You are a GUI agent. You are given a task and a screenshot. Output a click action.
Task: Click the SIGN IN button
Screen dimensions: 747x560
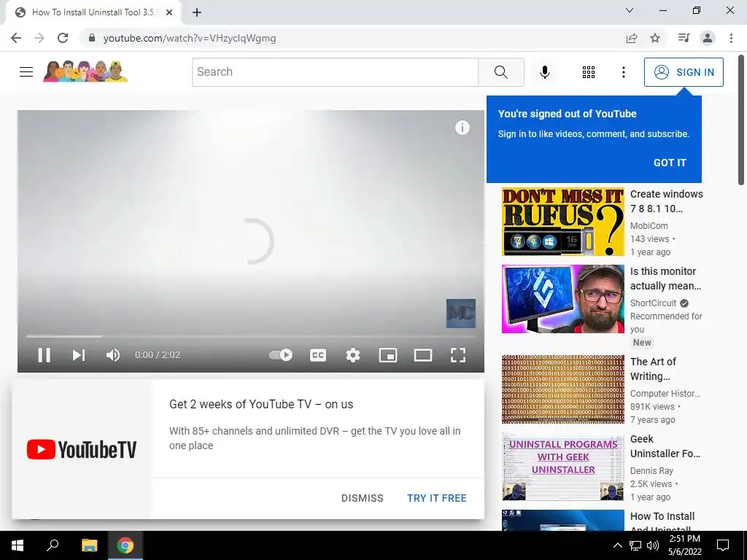click(x=684, y=72)
